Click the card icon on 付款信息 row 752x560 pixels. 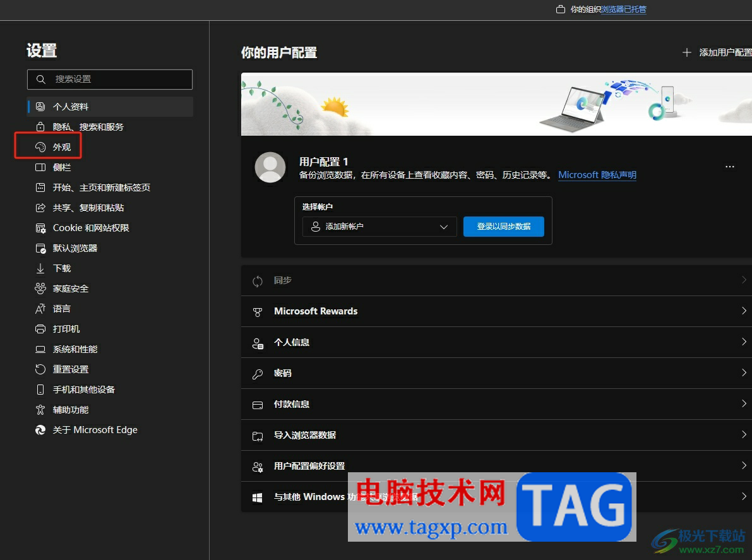click(258, 404)
